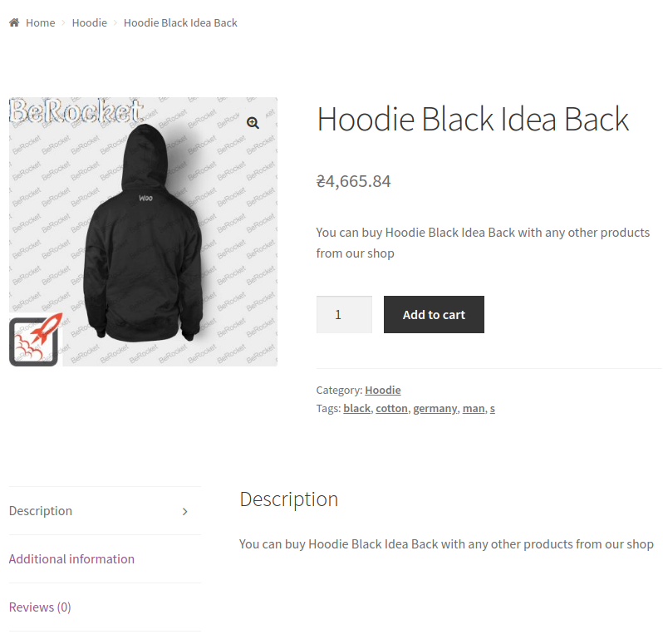Switch to Additional information tab
Viewport: 663px width, 644px height.
coord(71,559)
